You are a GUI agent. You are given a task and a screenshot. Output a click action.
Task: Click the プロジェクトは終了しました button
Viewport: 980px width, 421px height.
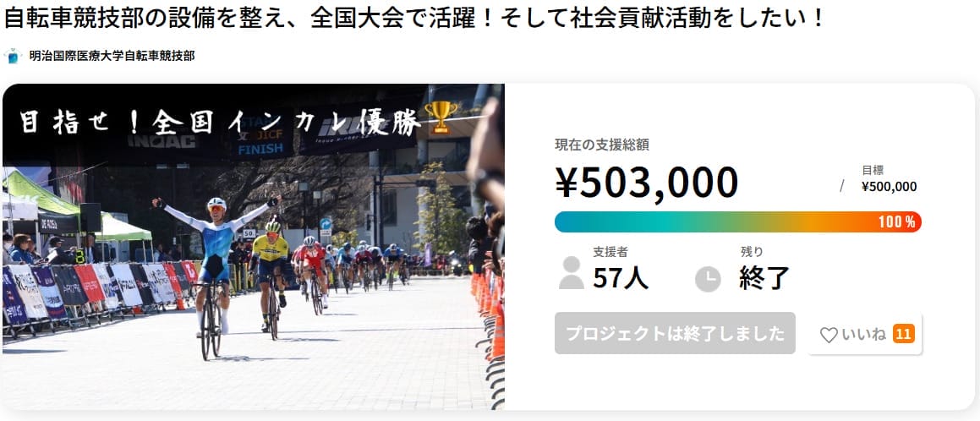(x=675, y=334)
